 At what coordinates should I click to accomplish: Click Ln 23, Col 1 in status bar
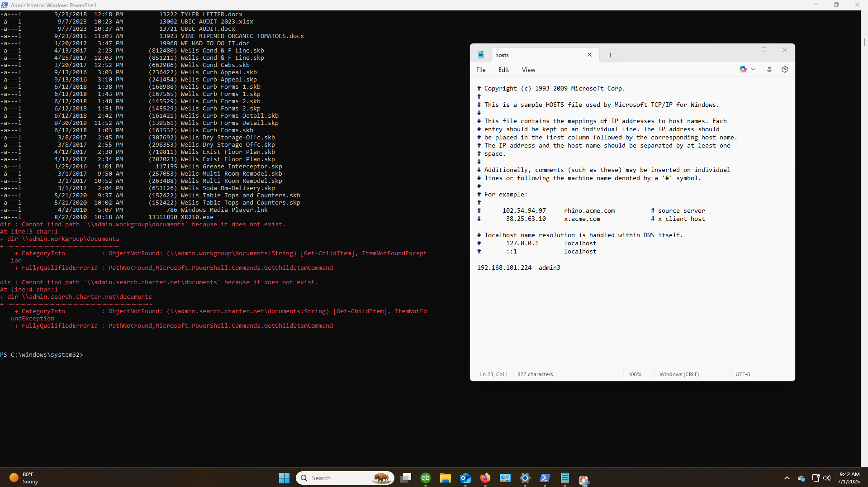(x=493, y=374)
